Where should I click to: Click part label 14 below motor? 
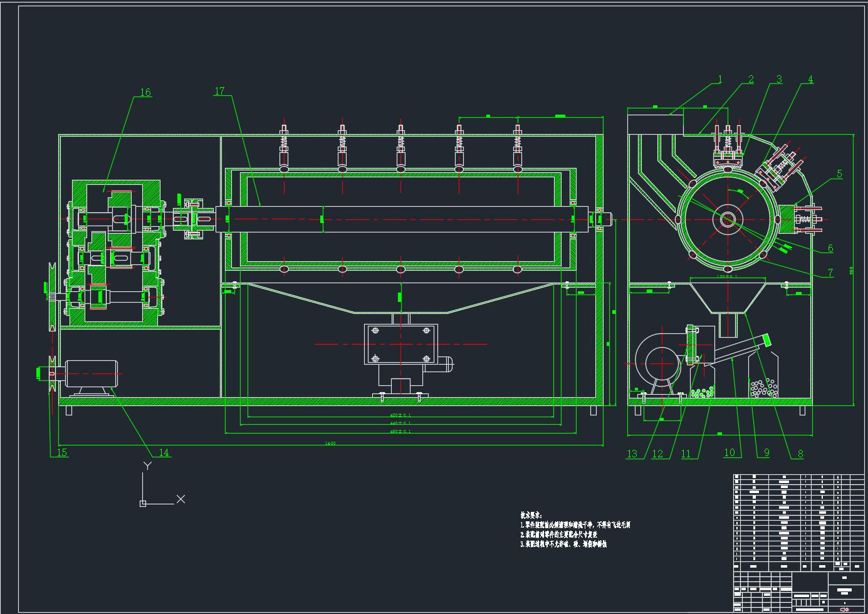[x=164, y=452]
